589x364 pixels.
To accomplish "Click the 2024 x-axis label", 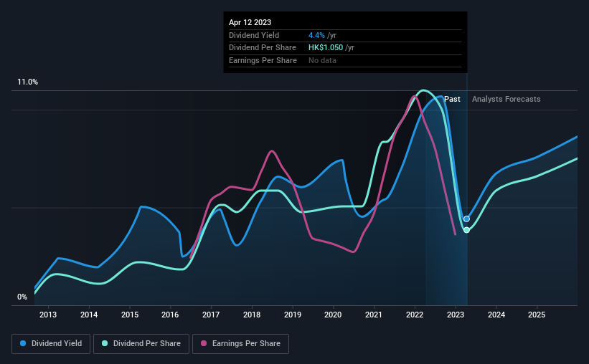I will pos(496,315).
